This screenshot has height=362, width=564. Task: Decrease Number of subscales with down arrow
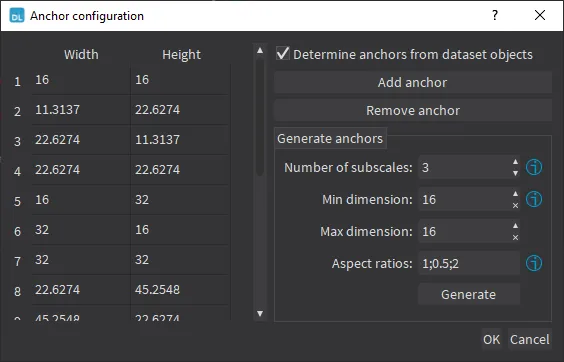pyautogui.click(x=515, y=173)
